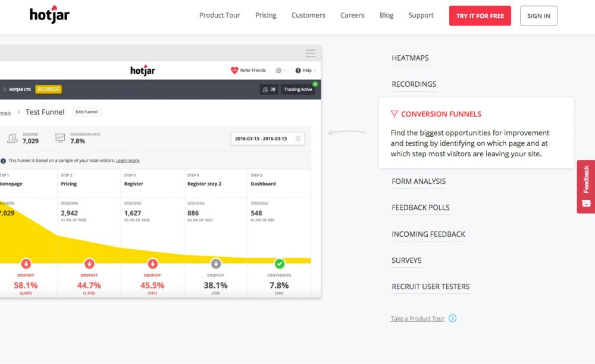
Task: Click the users count icon showing 28
Action: pos(265,89)
